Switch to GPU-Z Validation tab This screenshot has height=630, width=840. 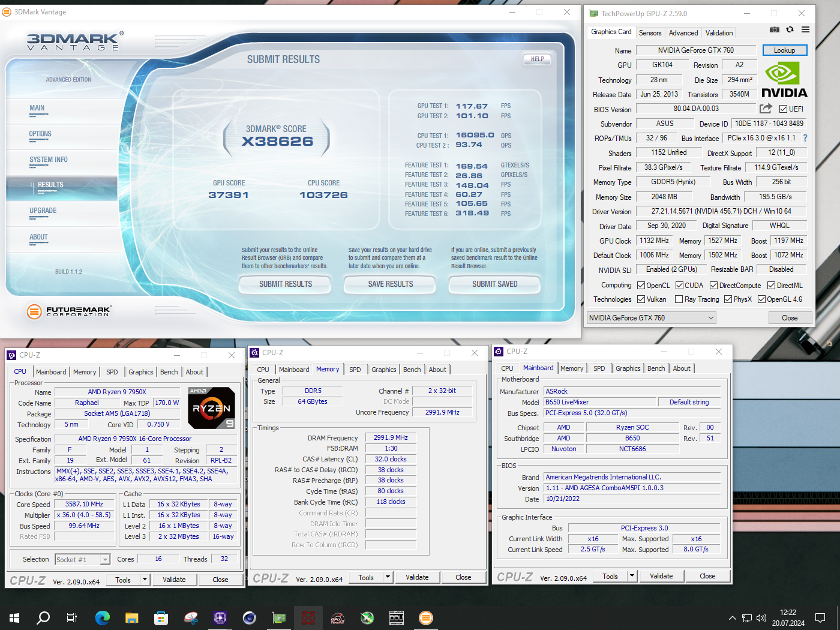point(719,33)
